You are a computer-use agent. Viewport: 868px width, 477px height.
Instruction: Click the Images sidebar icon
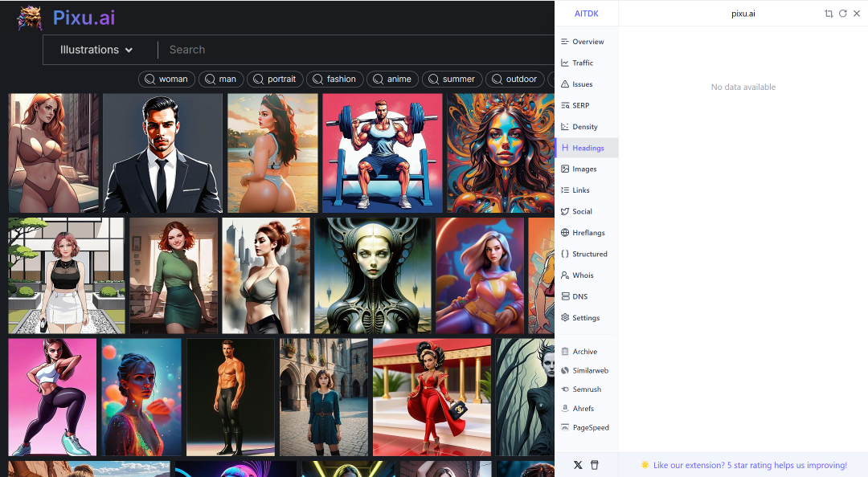pos(565,169)
